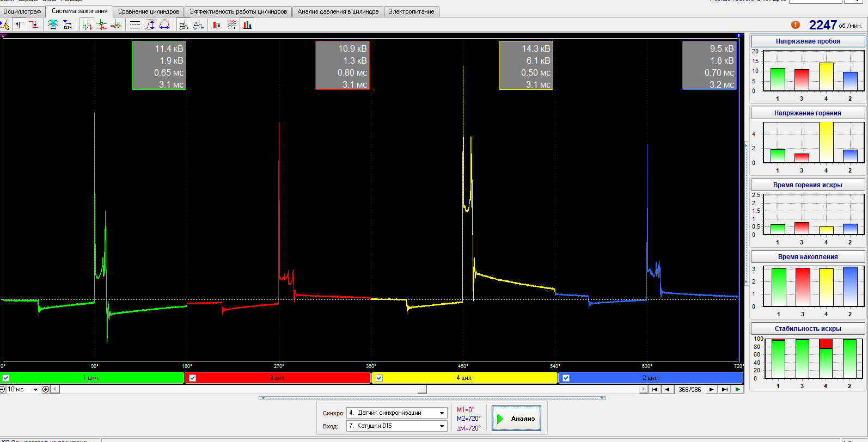Switch axis to milliseconds icon
The width and height of the screenshot is (868, 442).
tap(184, 24)
